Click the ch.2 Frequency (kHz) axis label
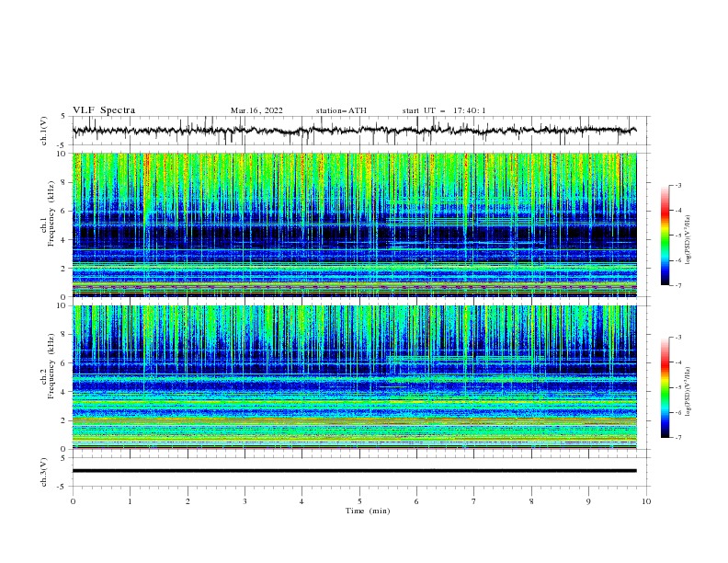The image size is (728, 563). 47,366
